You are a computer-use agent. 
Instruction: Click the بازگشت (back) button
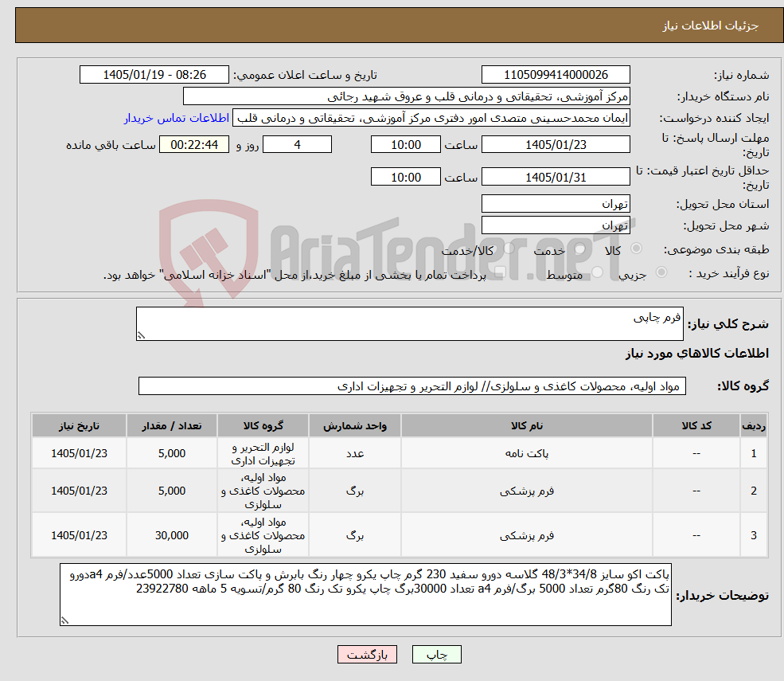[x=367, y=655]
